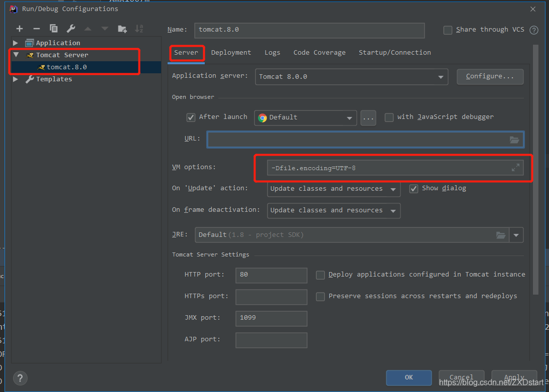
Task: Expand the Application tree node
Action: (x=16, y=43)
